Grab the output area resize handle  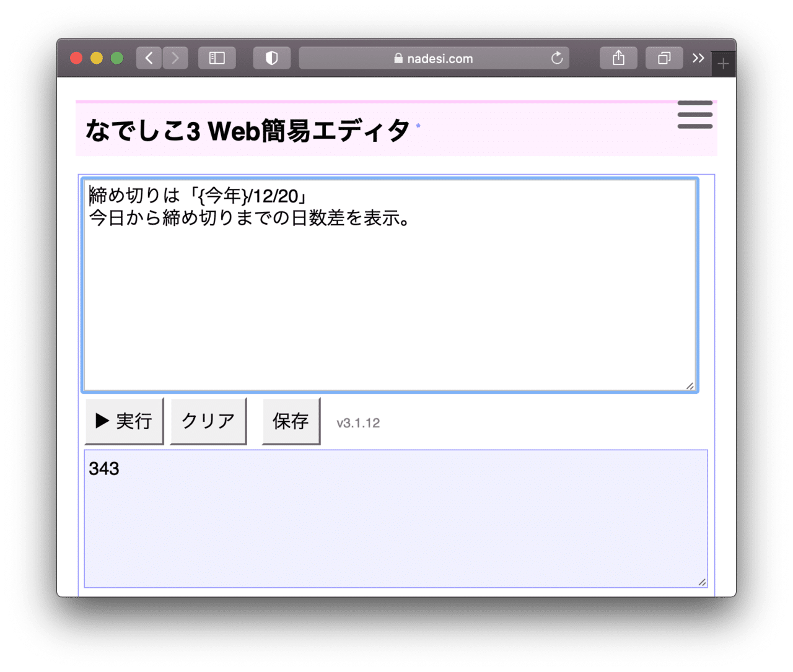click(x=702, y=582)
